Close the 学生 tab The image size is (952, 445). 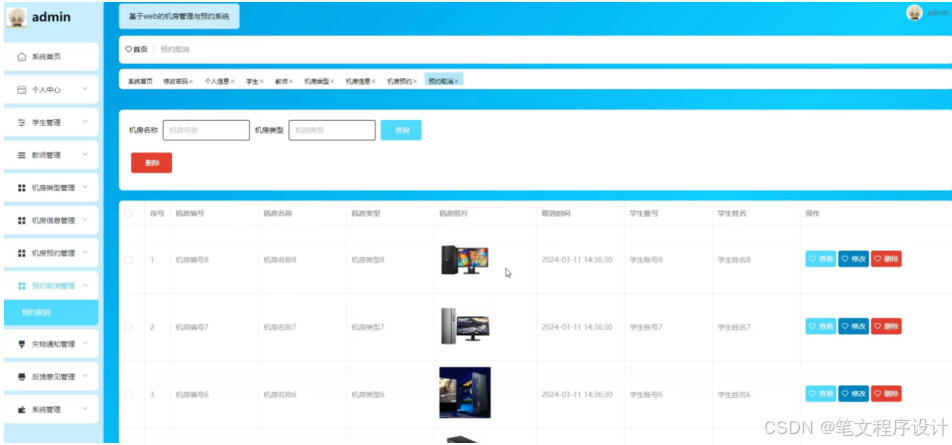click(x=262, y=81)
